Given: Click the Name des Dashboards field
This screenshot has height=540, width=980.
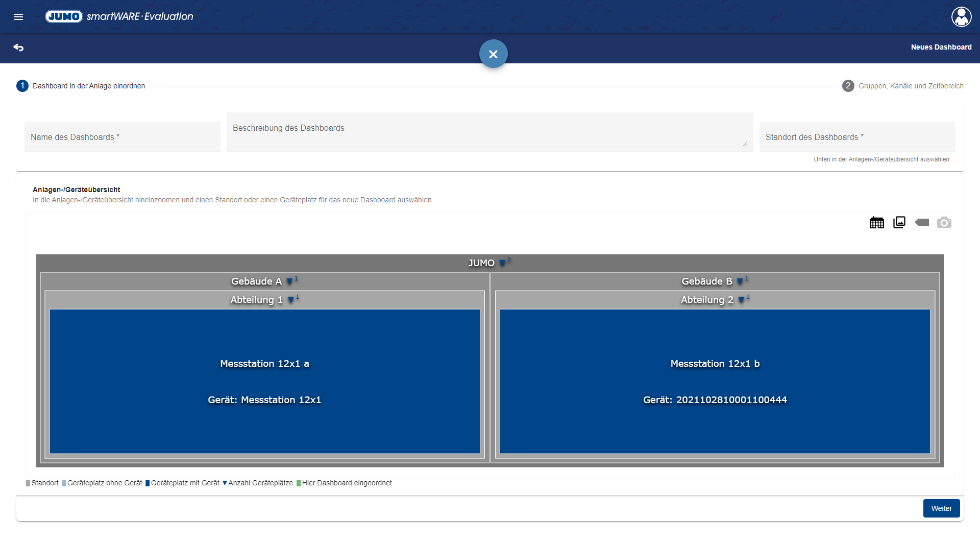Looking at the screenshot, I should (122, 137).
